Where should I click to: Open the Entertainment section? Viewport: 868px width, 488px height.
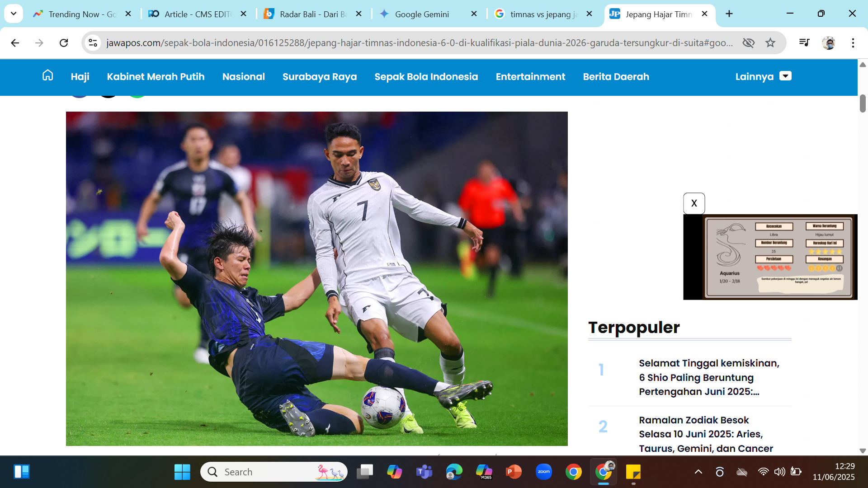(x=530, y=77)
